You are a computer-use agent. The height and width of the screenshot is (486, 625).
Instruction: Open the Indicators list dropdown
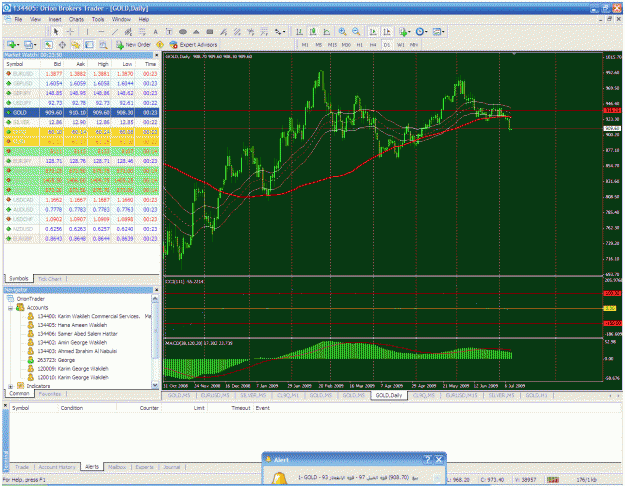[x=405, y=32]
